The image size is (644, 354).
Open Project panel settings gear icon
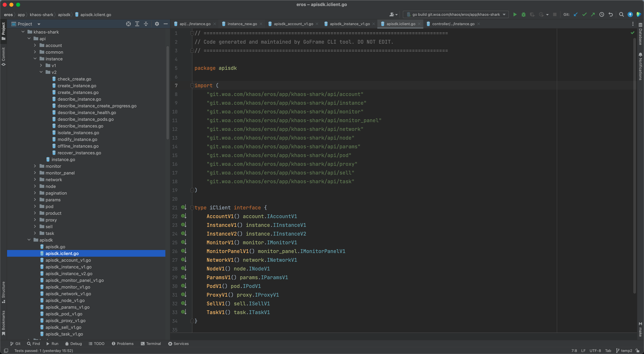click(157, 24)
